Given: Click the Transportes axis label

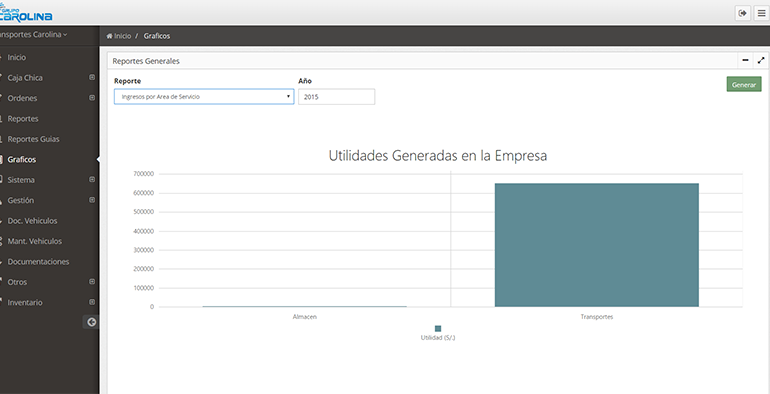Looking at the screenshot, I should pyautogui.click(x=597, y=317).
